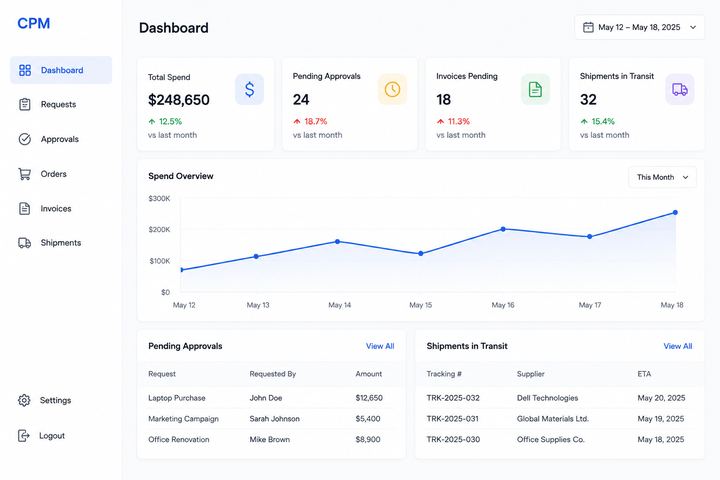This screenshot has height=480, width=720.
Task: Click the Spend Overview heading
Action: (181, 176)
